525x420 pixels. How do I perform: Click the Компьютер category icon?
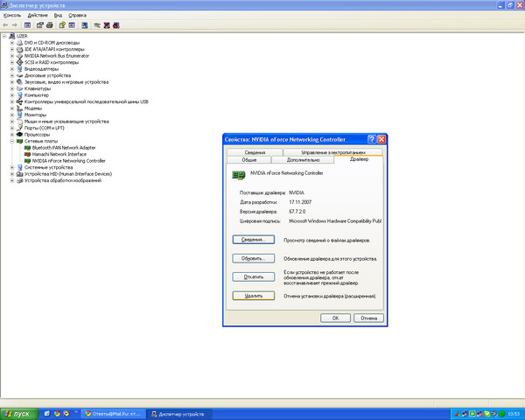(x=20, y=95)
